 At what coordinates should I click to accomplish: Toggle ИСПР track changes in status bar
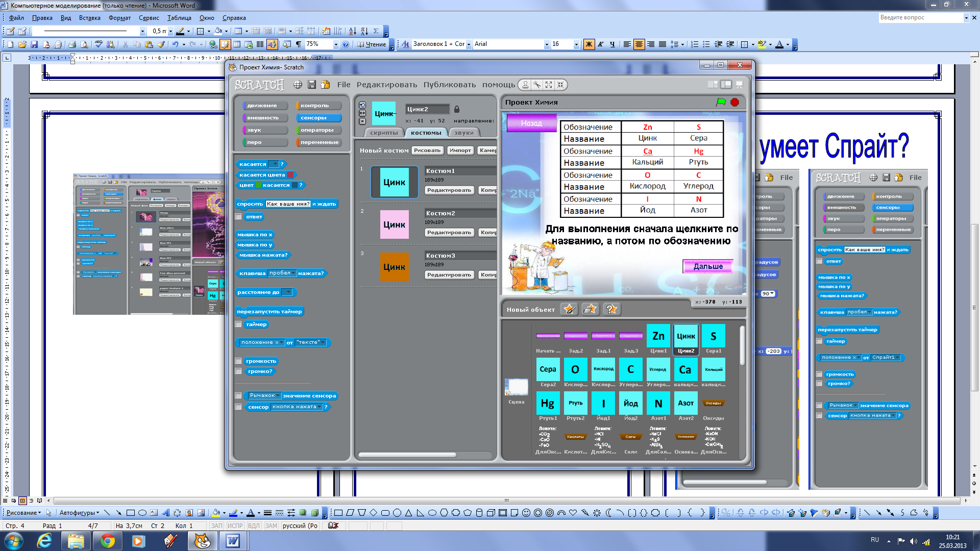(235, 525)
